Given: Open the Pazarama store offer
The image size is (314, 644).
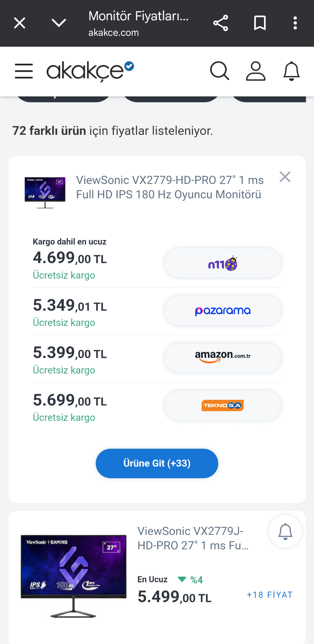Looking at the screenshot, I should (223, 311).
